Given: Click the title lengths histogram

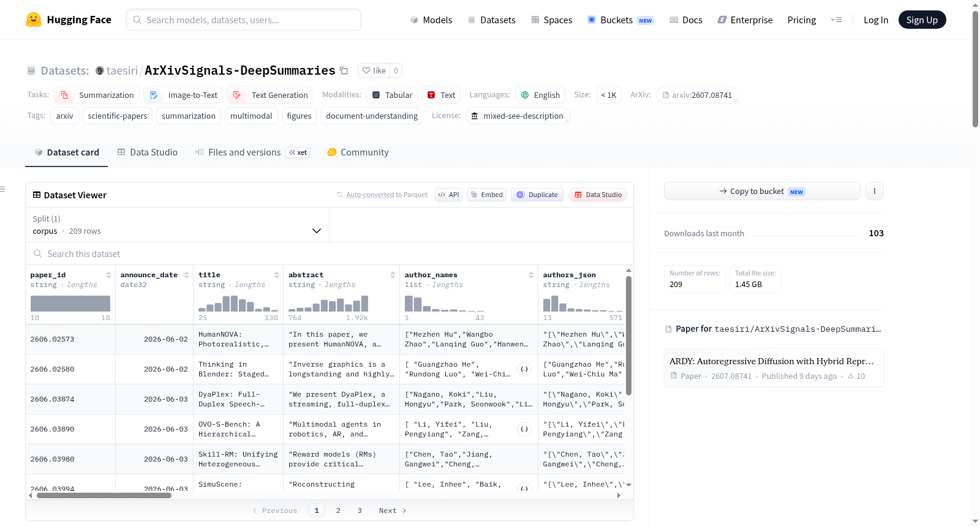Looking at the screenshot, I should click(238, 304).
